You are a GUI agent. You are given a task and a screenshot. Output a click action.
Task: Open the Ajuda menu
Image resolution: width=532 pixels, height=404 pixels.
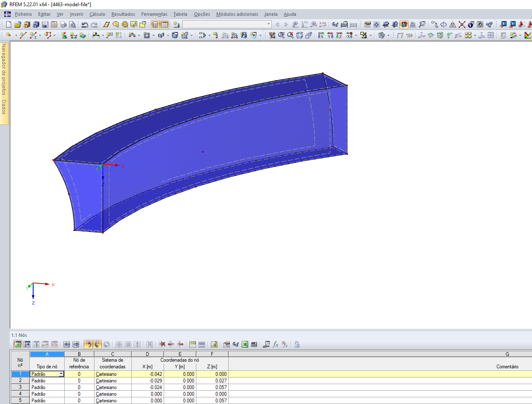pyautogui.click(x=290, y=14)
